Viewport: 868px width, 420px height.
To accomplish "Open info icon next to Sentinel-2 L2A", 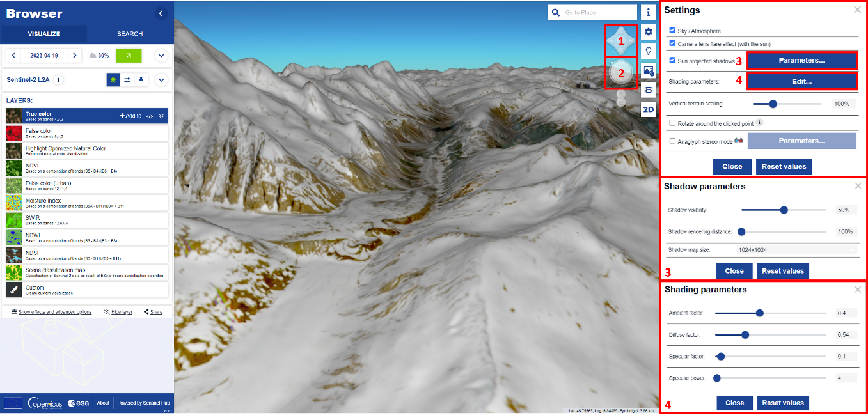I will click(x=58, y=80).
